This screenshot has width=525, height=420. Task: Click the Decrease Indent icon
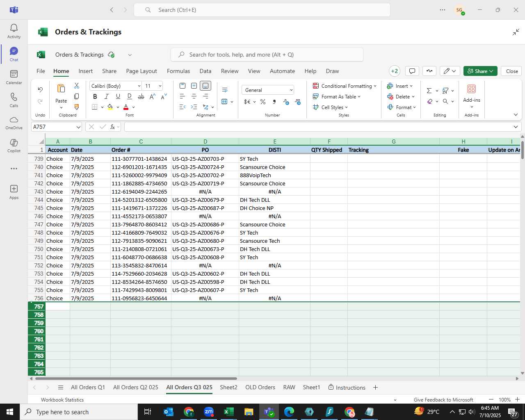click(183, 107)
